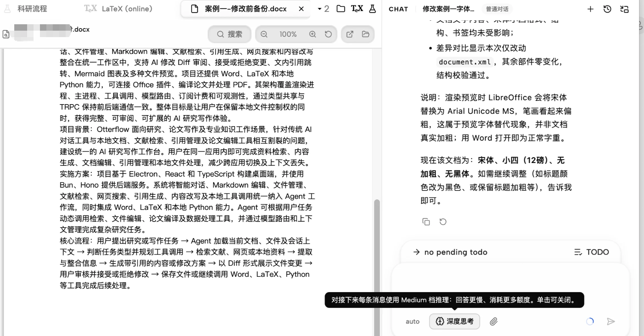Click the flask icon in the tab bar
The image size is (644, 336).
click(372, 9)
